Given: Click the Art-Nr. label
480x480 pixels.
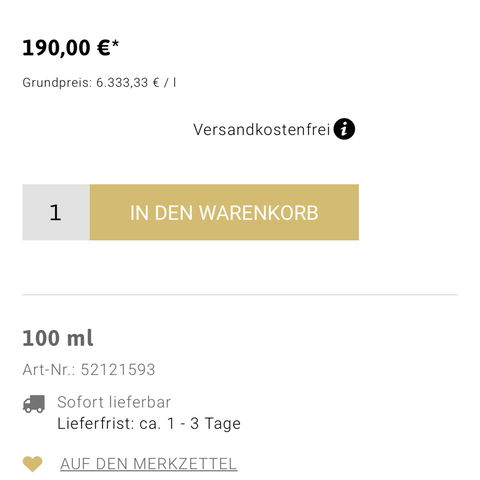Looking at the screenshot, I should click(49, 370).
